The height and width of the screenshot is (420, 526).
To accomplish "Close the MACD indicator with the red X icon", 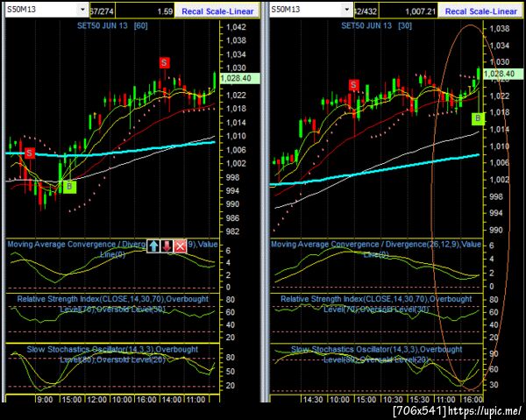I will coord(181,246).
